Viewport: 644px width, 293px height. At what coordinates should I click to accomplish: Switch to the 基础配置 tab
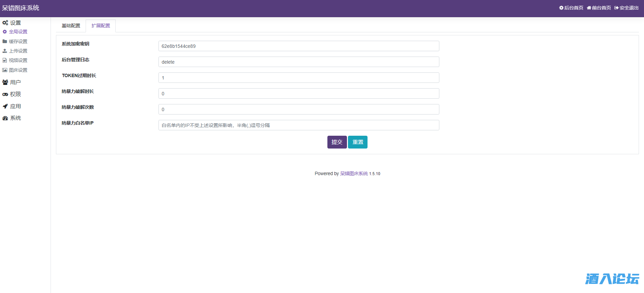[x=71, y=26]
